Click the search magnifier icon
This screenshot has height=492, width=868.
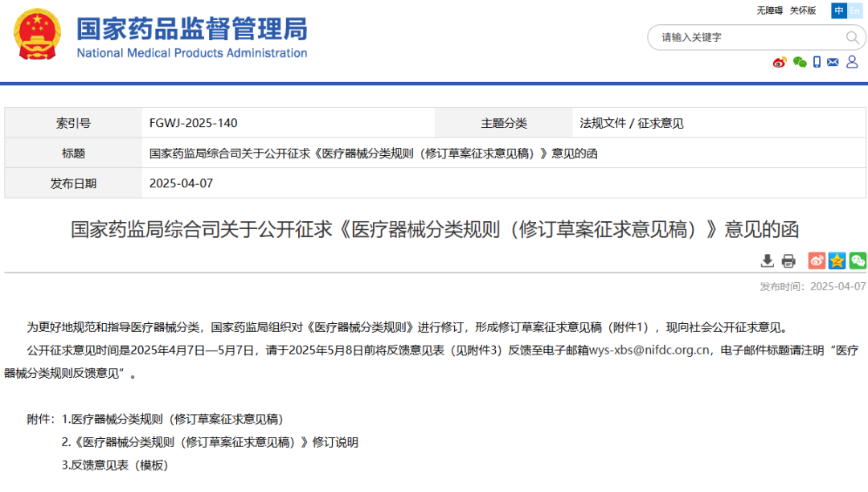pyautogui.click(x=852, y=37)
